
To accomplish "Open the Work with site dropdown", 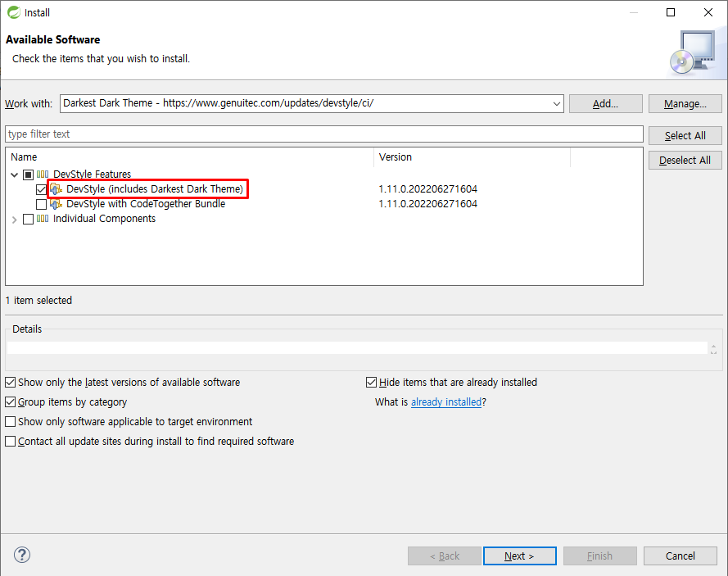I will [x=556, y=103].
